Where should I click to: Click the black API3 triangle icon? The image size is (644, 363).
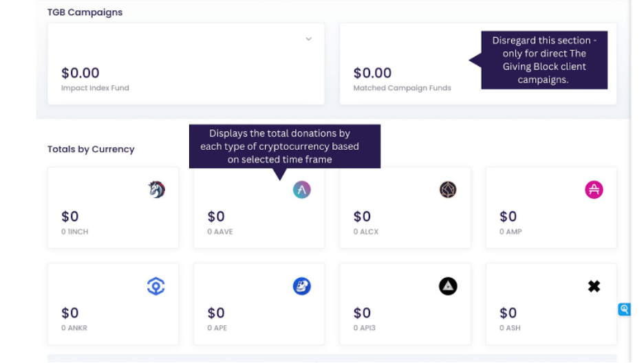448,286
